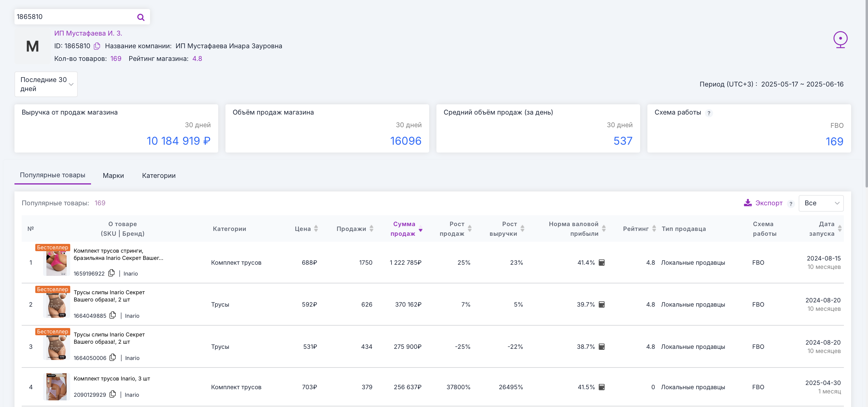Sort table by Дата запуска arrows

[x=840, y=229]
